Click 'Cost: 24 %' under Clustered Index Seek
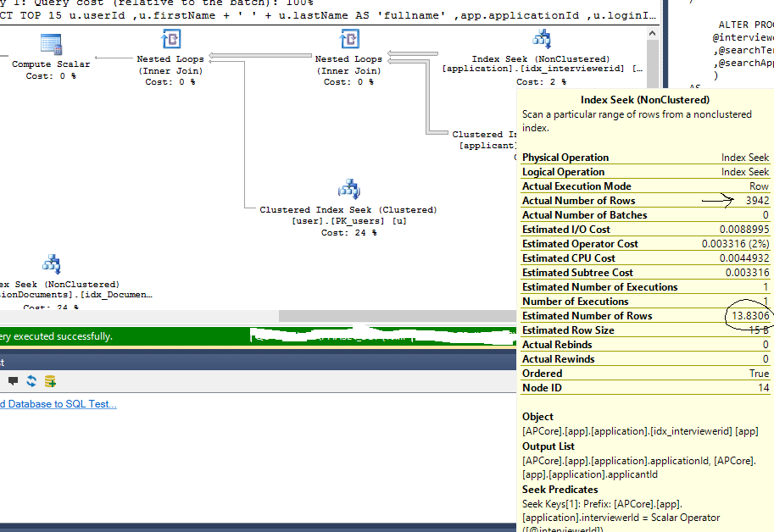Viewport: 774px width, 532px height. [x=349, y=233]
